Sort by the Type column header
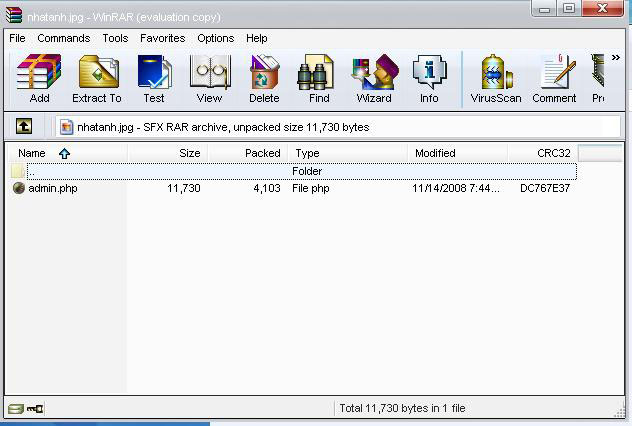The width and height of the screenshot is (632, 426). [347, 153]
